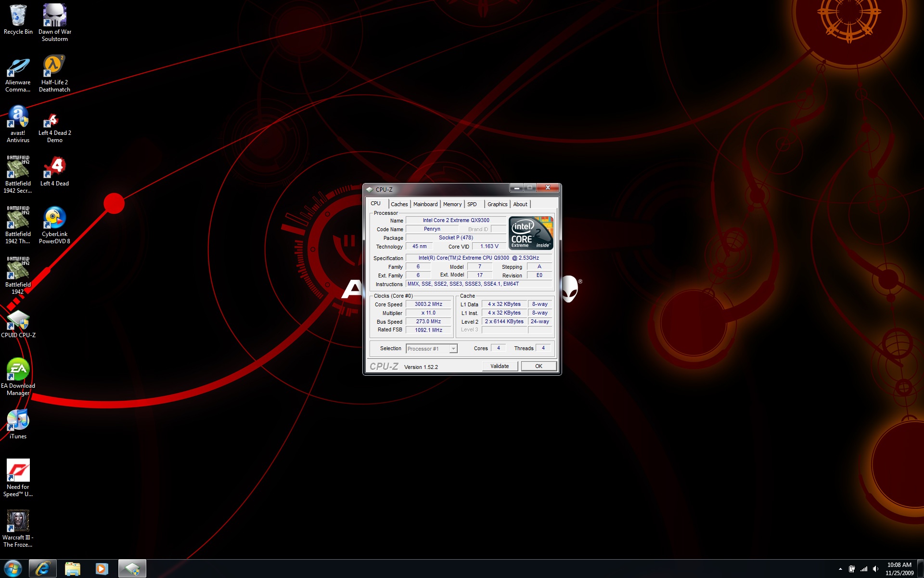This screenshot has width=924, height=578.
Task: Click the Threads count field
Action: (x=543, y=348)
